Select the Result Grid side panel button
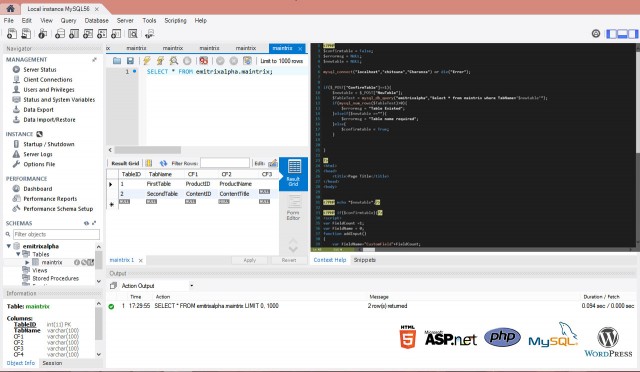Image resolution: width=640 pixels, height=372 pixels. (293, 174)
